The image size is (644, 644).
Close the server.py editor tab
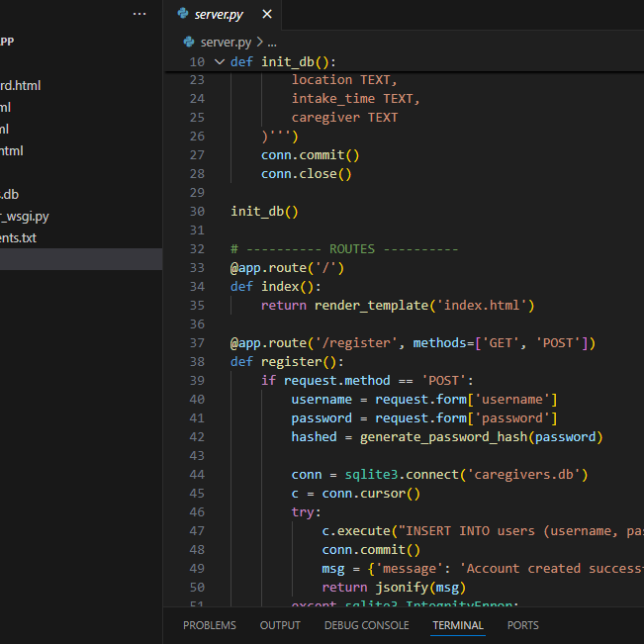(266, 14)
